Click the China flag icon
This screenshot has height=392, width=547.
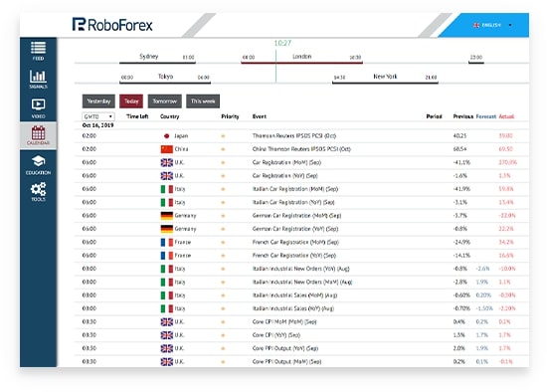coord(167,149)
